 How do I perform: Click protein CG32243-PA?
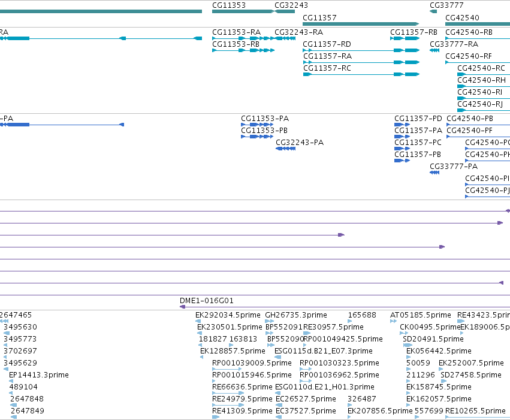[x=286, y=149]
